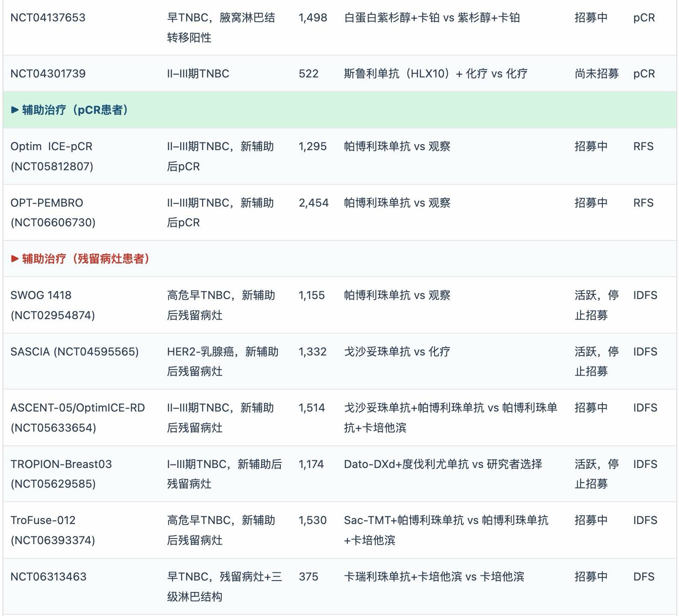679x616 pixels.
Task: Click II–III期TNBC cell in NCT04301739 row
Action: [198, 74]
